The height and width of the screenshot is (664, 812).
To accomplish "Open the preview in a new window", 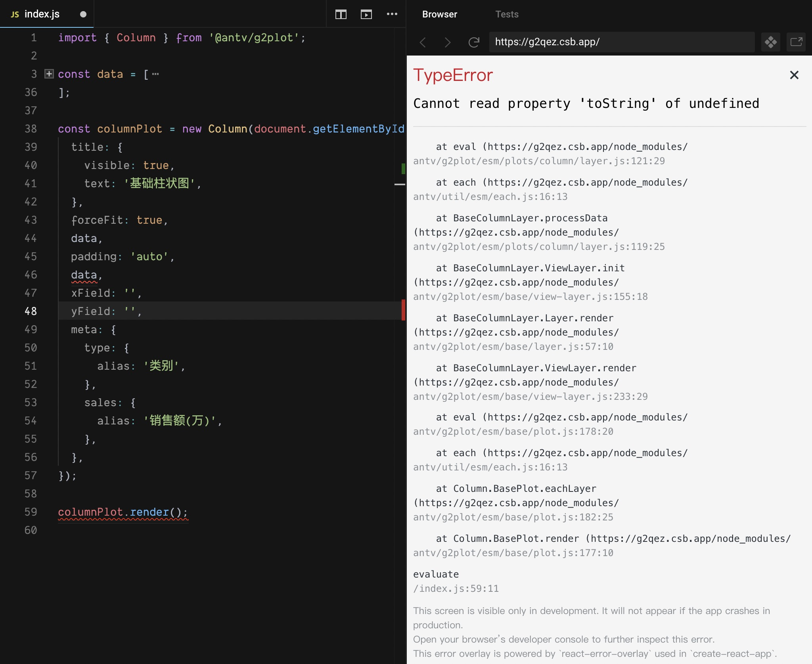I will (797, 42).
